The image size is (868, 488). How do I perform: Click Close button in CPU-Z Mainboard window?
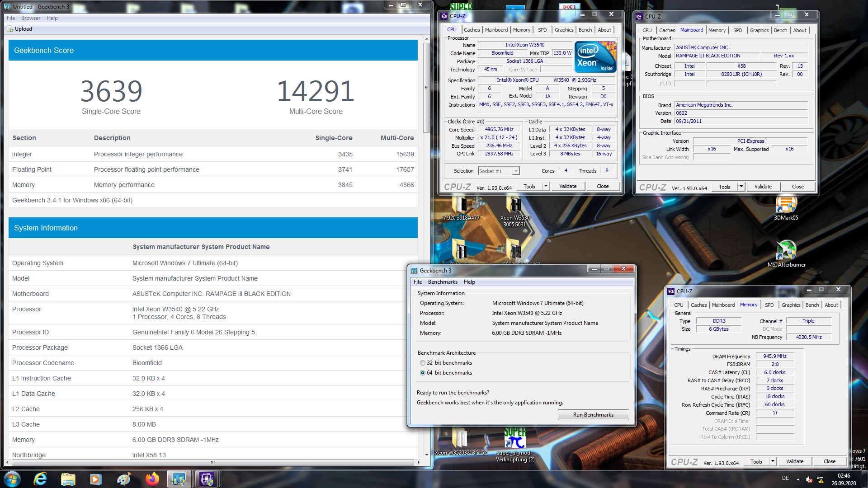pos(798,187)
